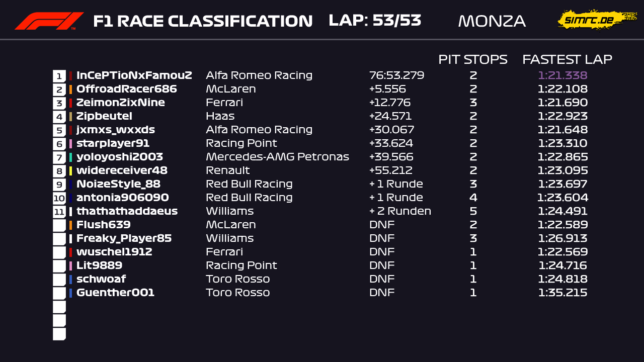This screenshot has height=362, width=644.
Task: Click the MONZA track title
Action: click(492, 21)
